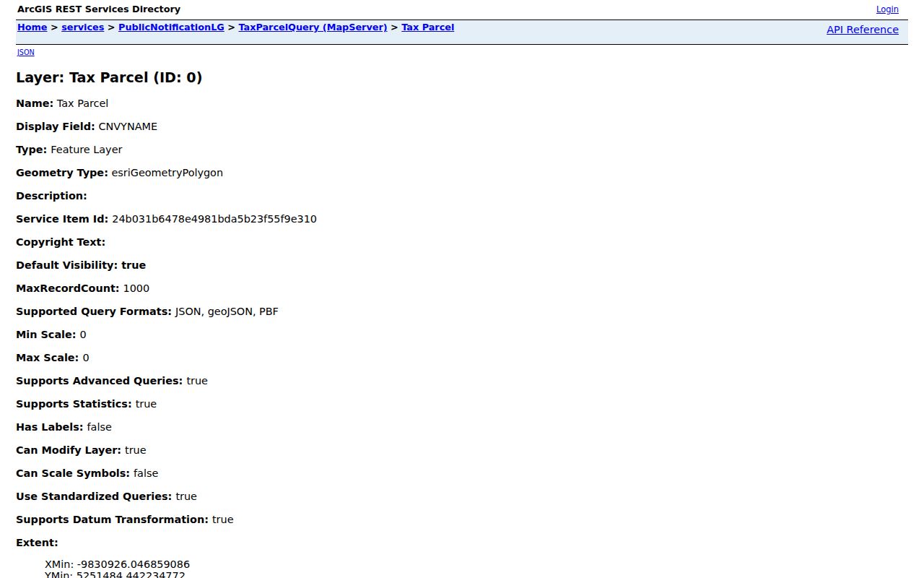Select the layer heading 'Layer: Tax Parcel (ID: 0)'

pyautogui.click(x=109, y=77)
